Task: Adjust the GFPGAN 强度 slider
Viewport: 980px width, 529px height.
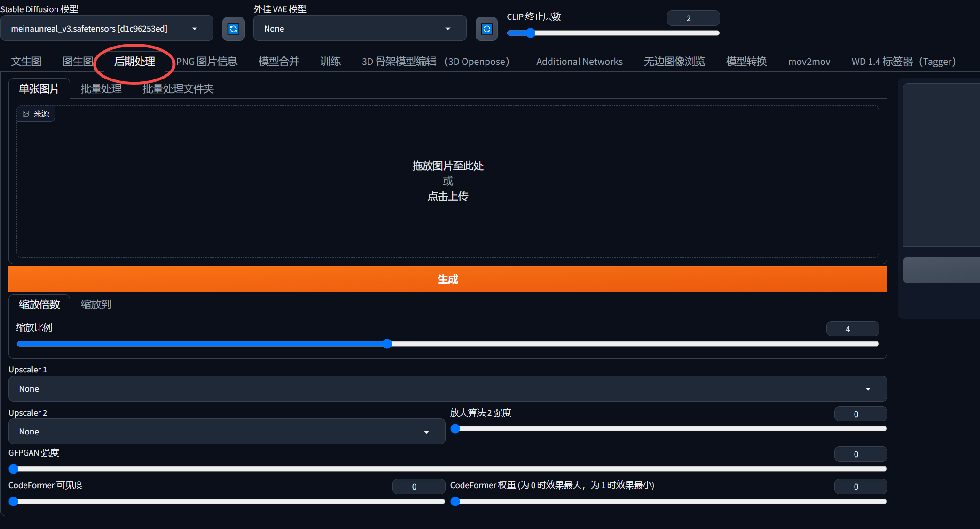Action: (x=447, y=469)
